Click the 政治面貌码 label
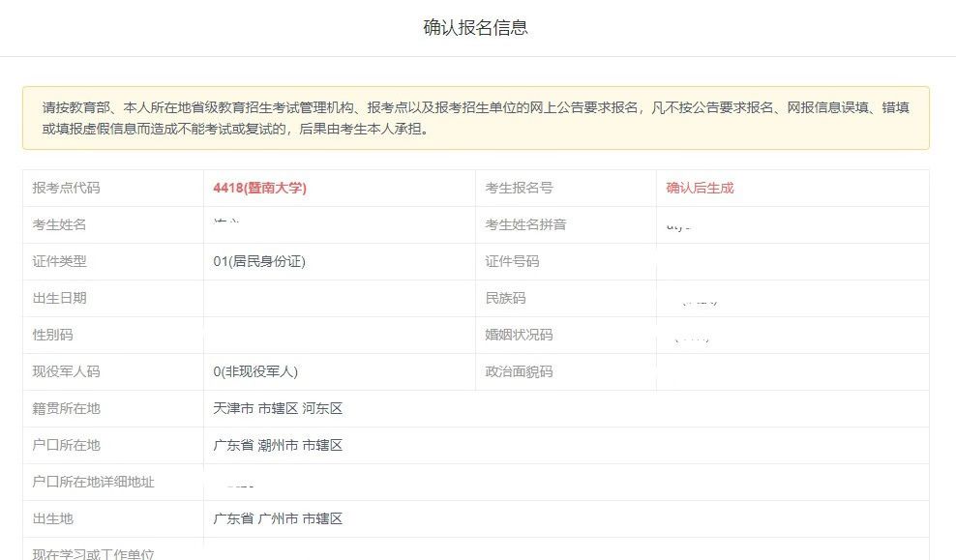Screen dimensions: 956x560 point(519,371)
